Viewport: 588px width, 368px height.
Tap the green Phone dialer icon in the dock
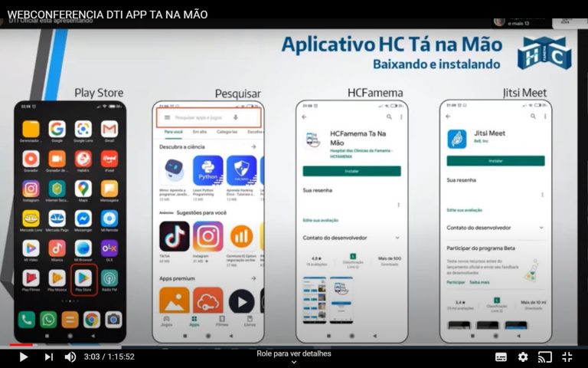(27, 320)
